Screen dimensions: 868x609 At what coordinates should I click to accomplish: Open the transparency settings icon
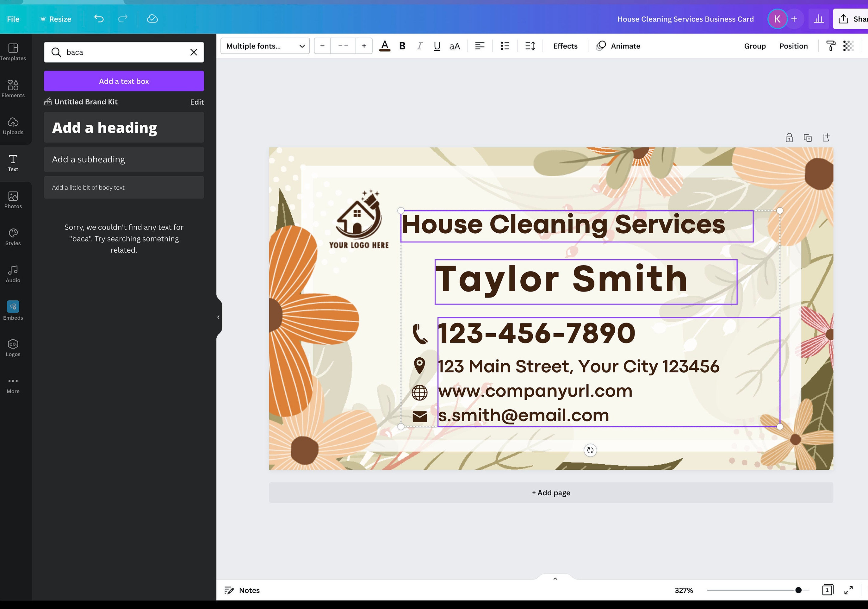(x=848, y=46)
